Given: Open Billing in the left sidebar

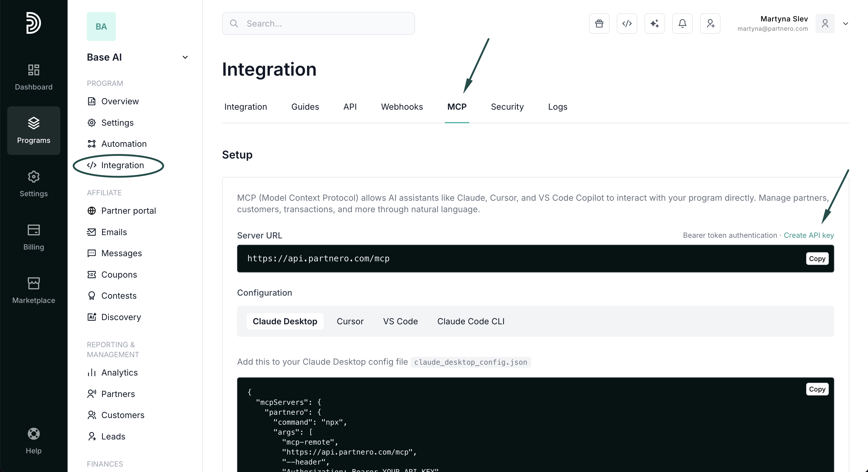Looking at the screenshot, I should pos(34,237).
